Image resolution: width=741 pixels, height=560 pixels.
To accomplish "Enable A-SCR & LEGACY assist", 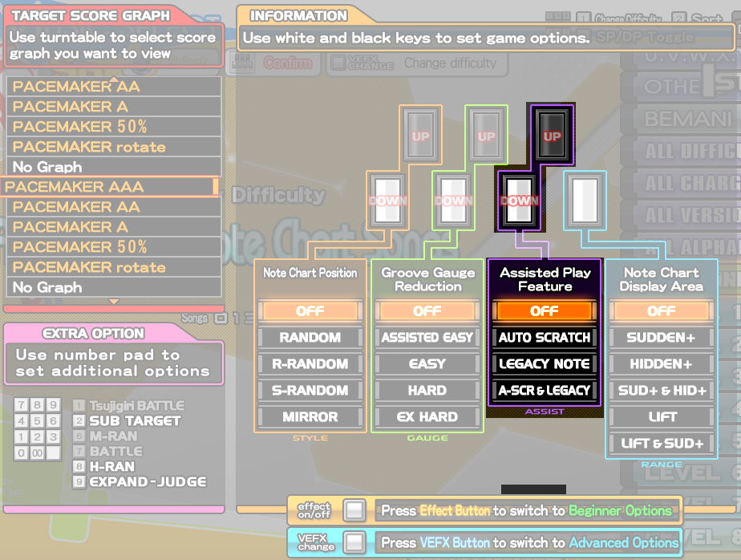I will coord(545,390).
